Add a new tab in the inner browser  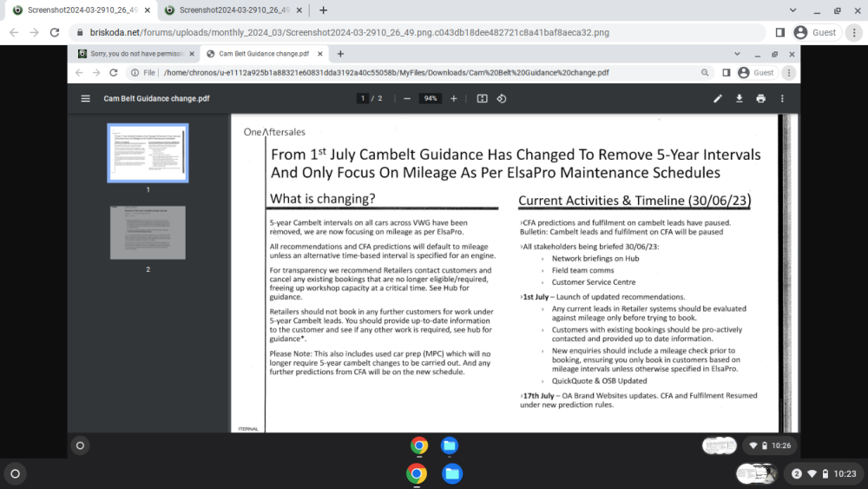340,54
